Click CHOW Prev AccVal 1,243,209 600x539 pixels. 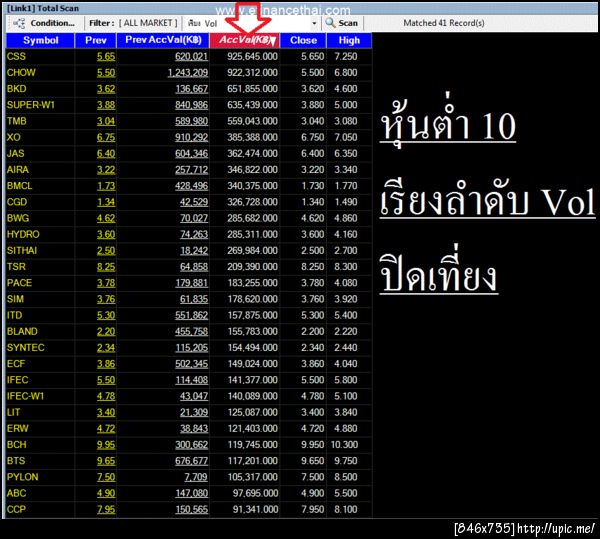point(188,73)
